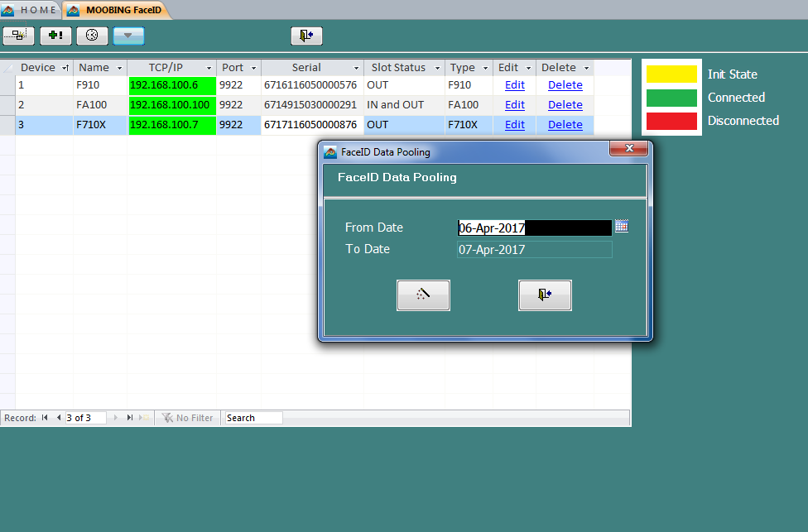Click the down-arrow download toolbar button
Image resolution: width=808 pixels, height=532 pixels.
pyautogui.click(x=128, y=36)
